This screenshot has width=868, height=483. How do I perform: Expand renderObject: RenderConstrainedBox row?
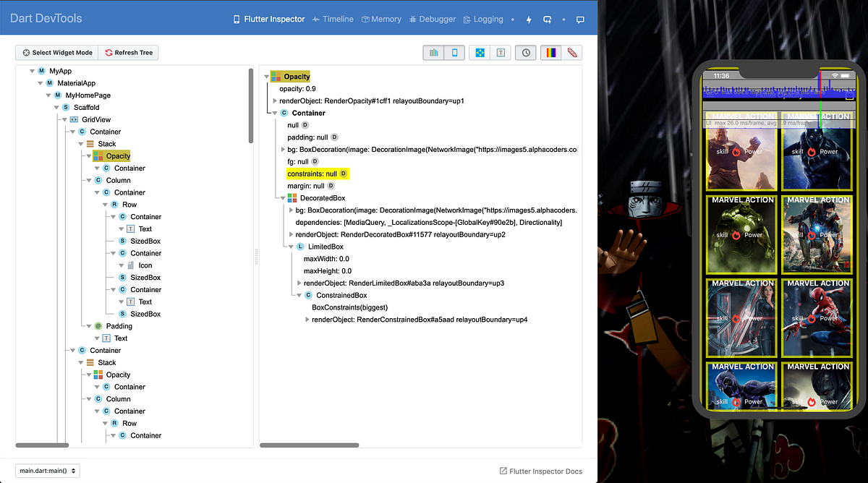[307, 319]
